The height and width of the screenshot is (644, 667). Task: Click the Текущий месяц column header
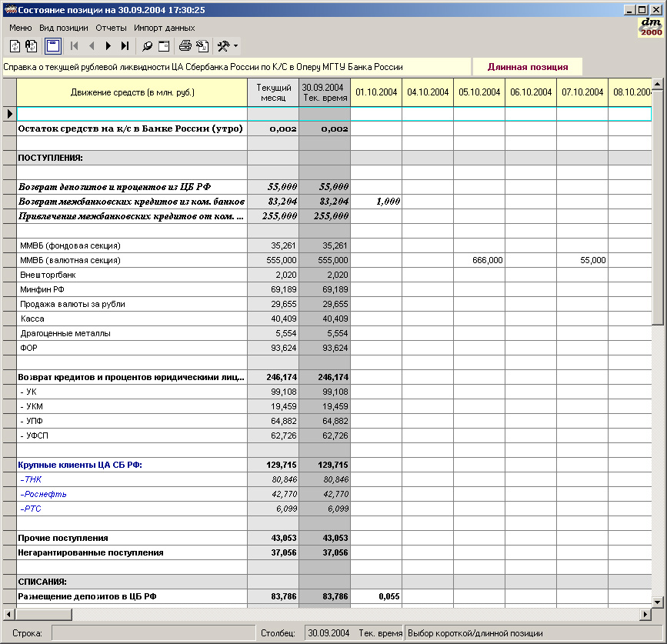point(273,92)
